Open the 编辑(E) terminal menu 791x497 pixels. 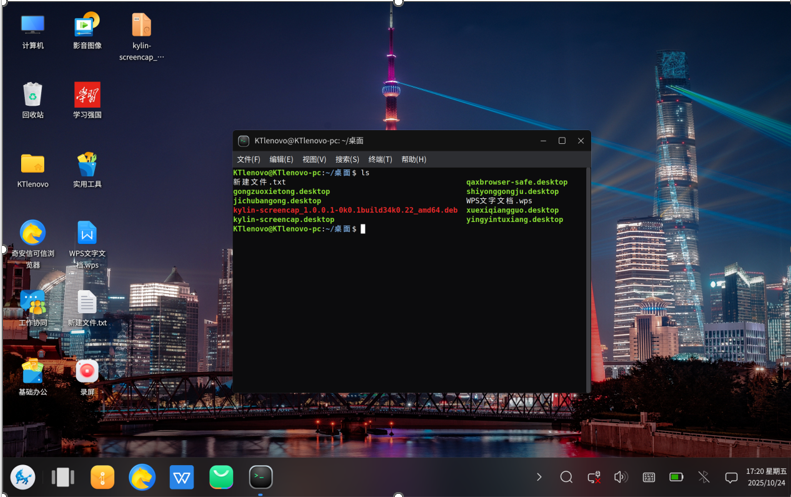click(281, 159)
